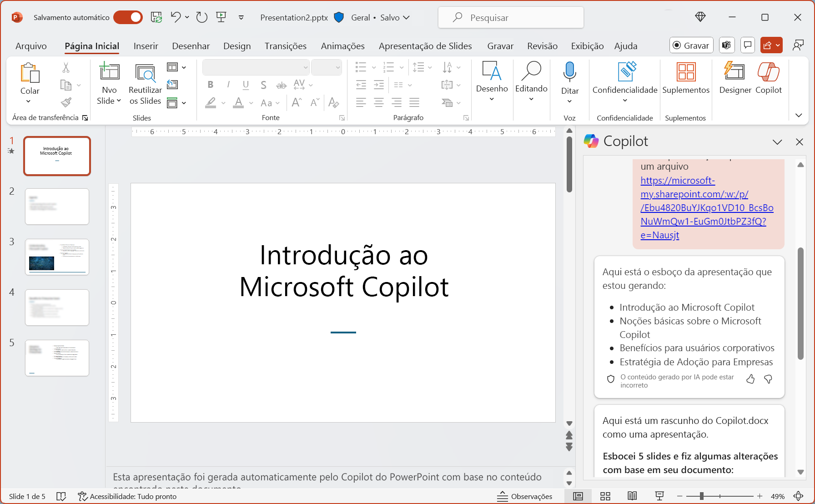Open the Confidencialidade sensitivity menu
Image resolution: width=815 pixels, height=504 pixels.
coord(625,83)
